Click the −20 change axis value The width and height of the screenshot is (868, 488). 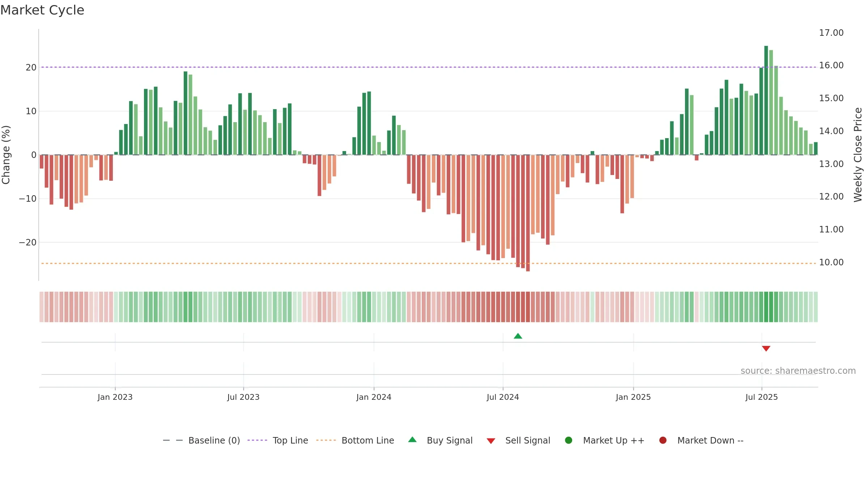click(x=28, y=242)
